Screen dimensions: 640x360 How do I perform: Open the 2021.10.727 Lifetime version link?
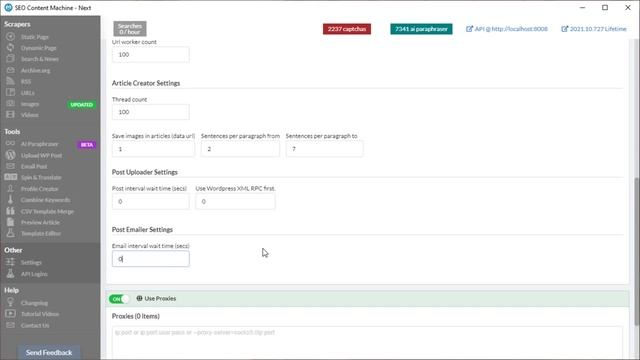tap(593, 29)
